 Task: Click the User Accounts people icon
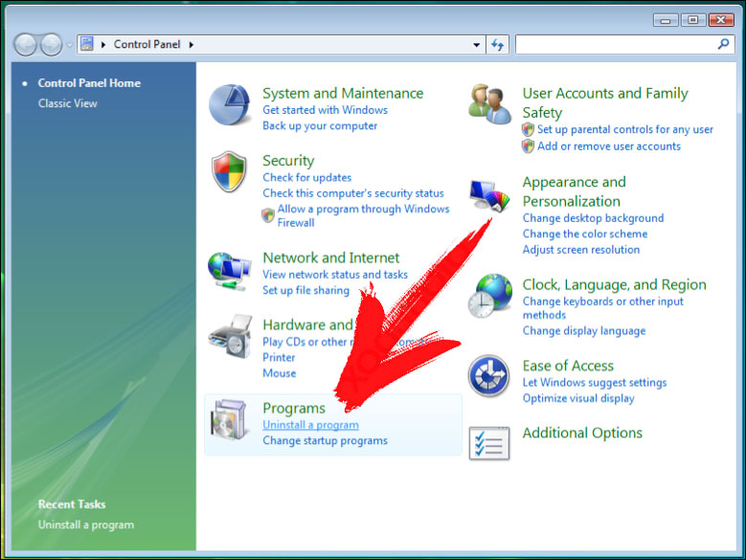coord(489,104)
